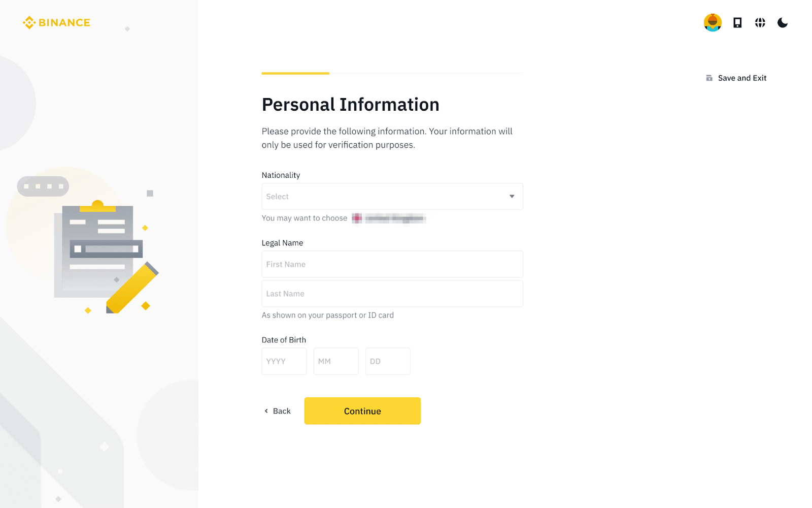Click the Binance logo
This screenshot has width=812, height=508.
click(x=56, y=23)
